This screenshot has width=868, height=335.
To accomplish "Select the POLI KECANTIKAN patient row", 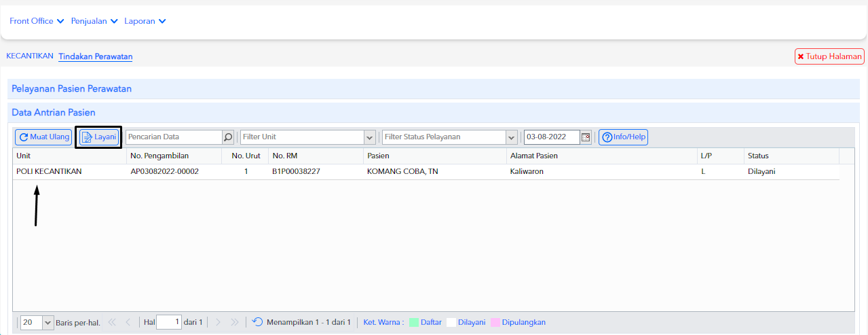I will 426,172.
